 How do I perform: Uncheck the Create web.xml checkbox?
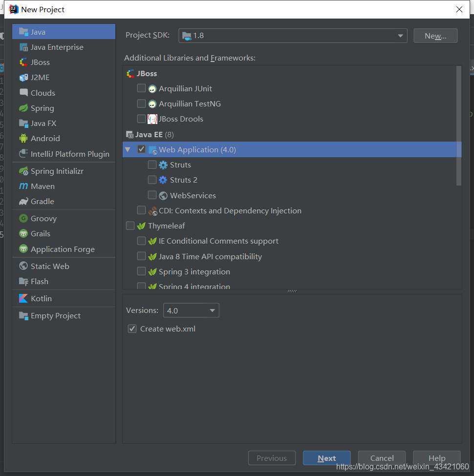click(132, 329)
